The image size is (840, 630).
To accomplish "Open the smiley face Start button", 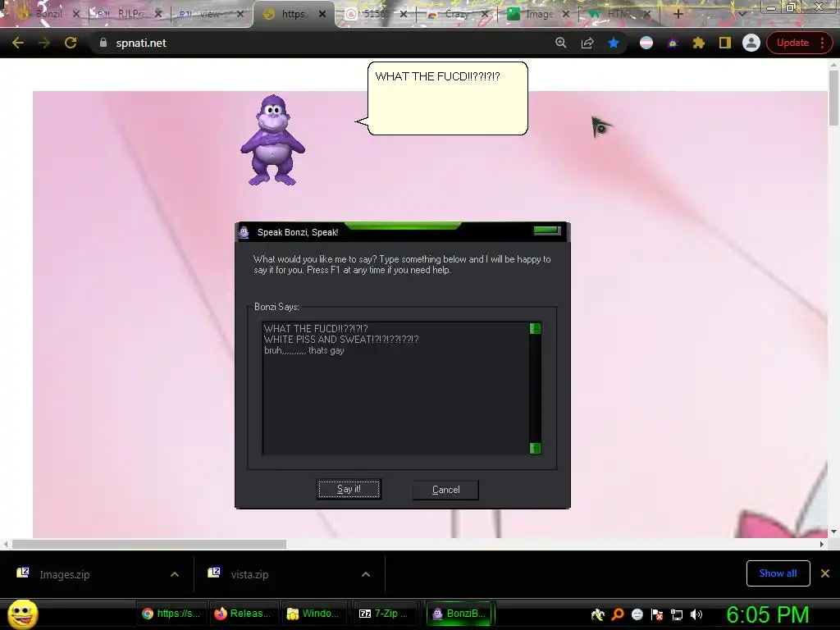I will point(23,614).
